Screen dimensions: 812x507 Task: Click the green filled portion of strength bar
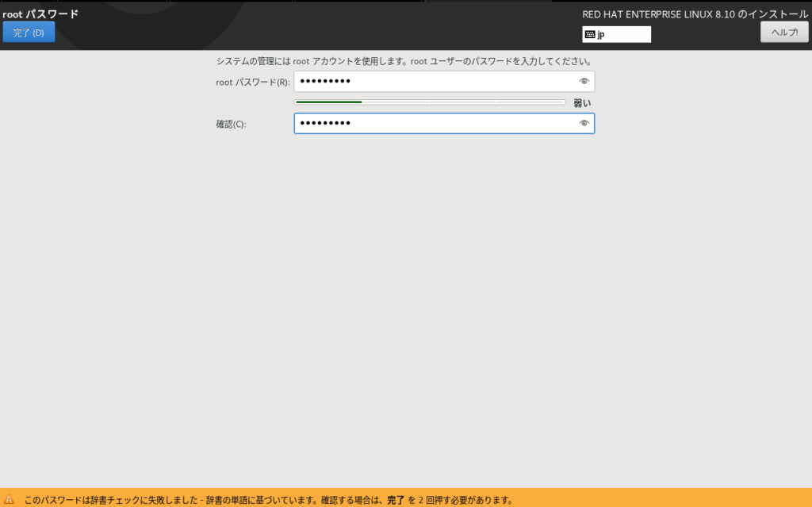(x=328, y=102)
